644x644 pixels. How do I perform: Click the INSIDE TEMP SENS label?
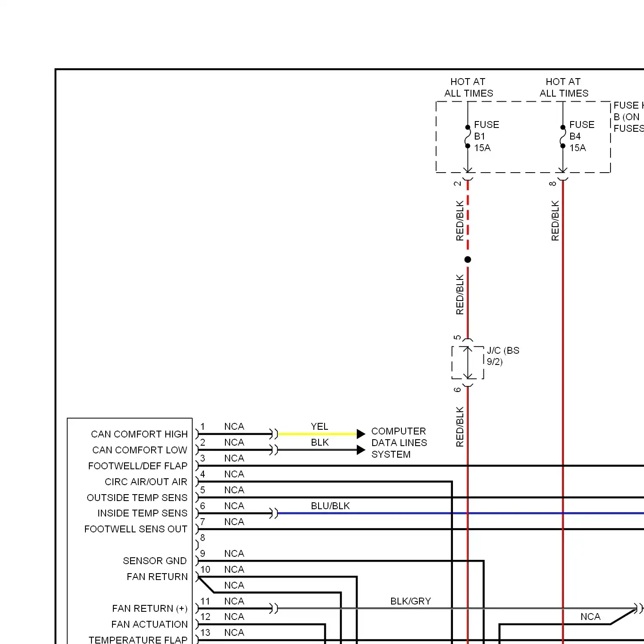point(143,513)
